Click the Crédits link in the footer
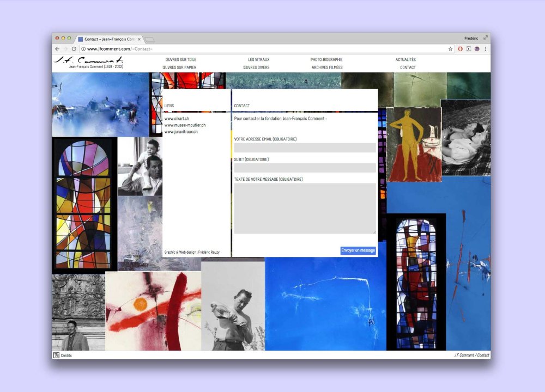The width and height of the screenshot is (545, 392). pyautogui.click(x=66, y=355)
